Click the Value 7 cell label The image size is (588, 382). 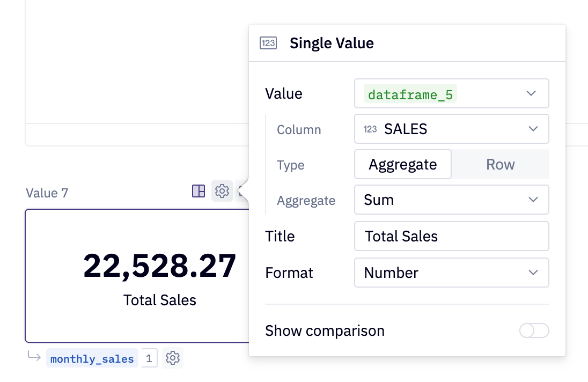[x=47, y=193]
